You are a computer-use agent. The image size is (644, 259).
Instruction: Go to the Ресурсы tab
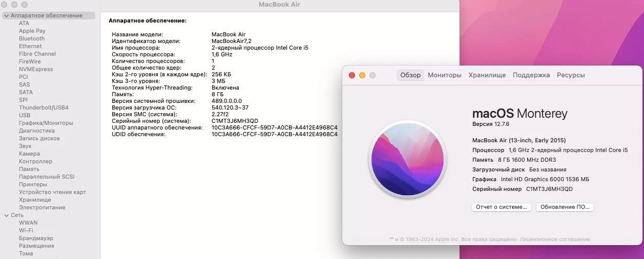(x=571, y=75)
